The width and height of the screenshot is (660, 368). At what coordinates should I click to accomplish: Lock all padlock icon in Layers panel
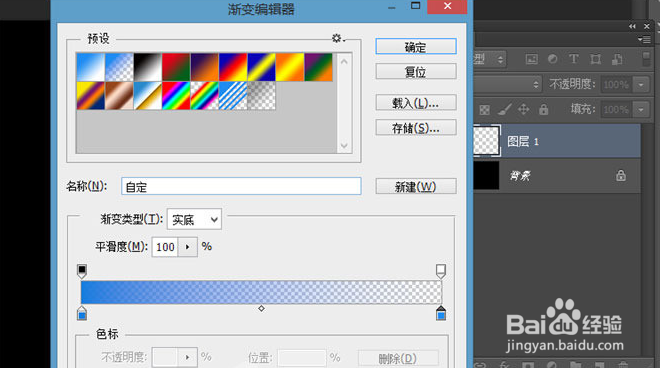[x=543, y=109]
